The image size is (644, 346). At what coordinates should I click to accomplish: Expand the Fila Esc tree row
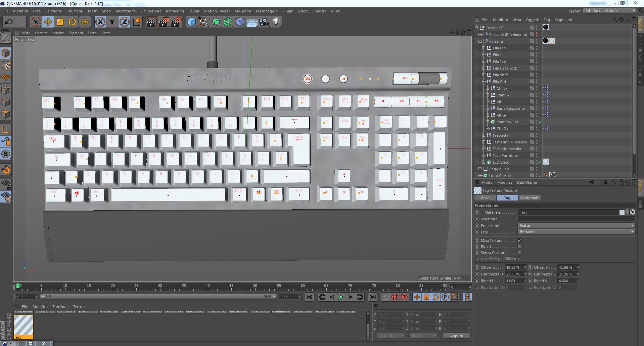click(484, 48)
